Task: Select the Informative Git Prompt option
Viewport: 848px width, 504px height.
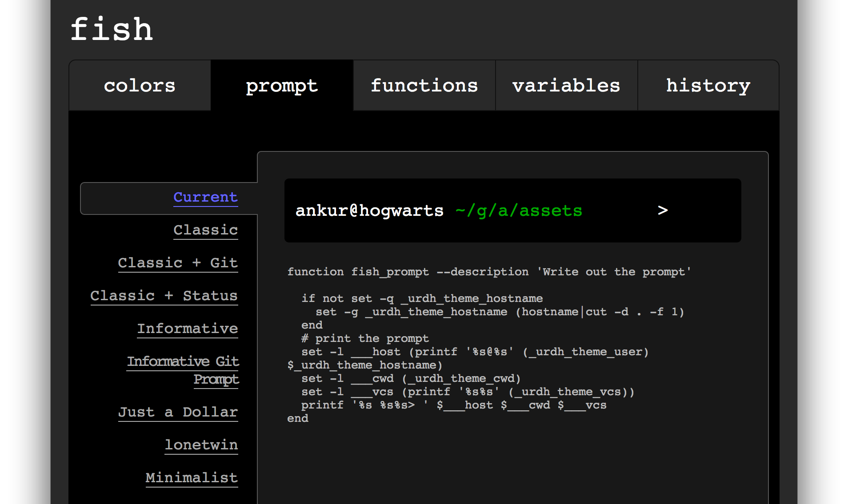Action: [183, 370]
